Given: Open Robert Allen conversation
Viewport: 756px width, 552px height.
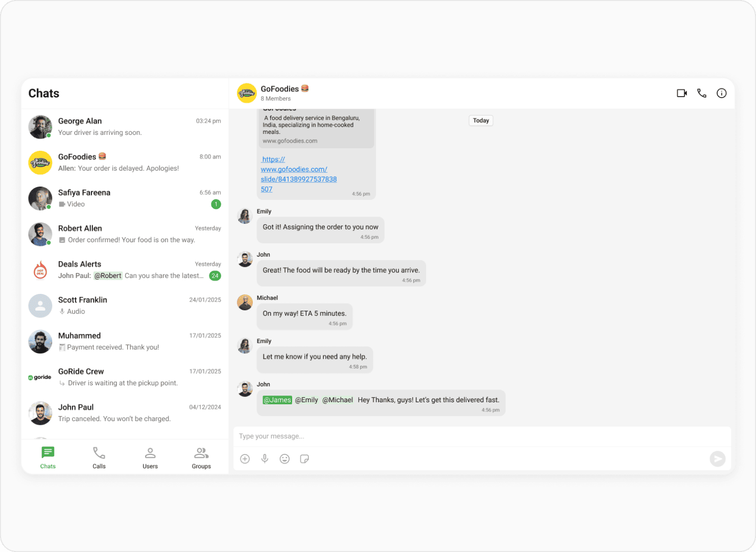Looking at the screenshot, I should point(125,234).
